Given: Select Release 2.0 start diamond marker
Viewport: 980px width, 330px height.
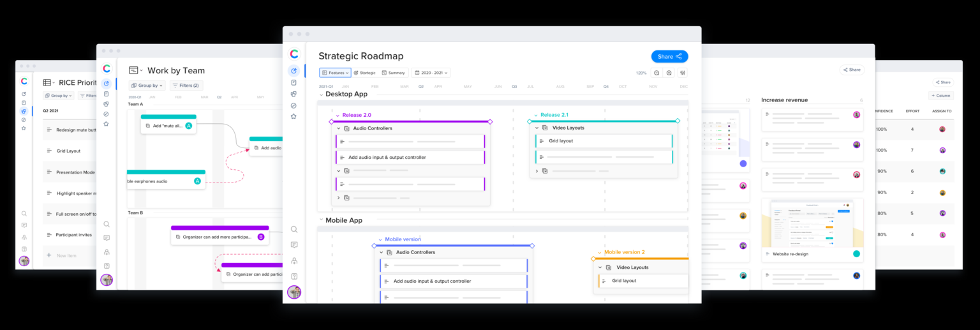Looking at the screenshot, I should pos(331,121).
